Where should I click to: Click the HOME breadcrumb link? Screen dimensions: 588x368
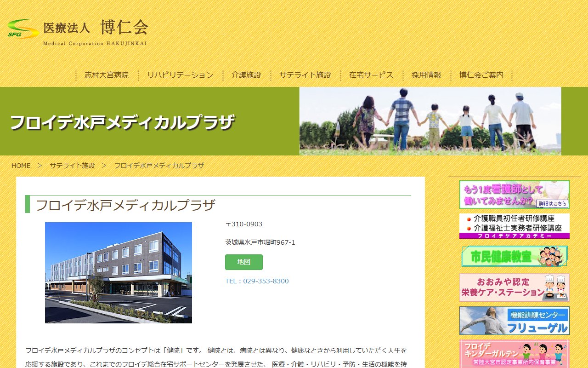21,166
